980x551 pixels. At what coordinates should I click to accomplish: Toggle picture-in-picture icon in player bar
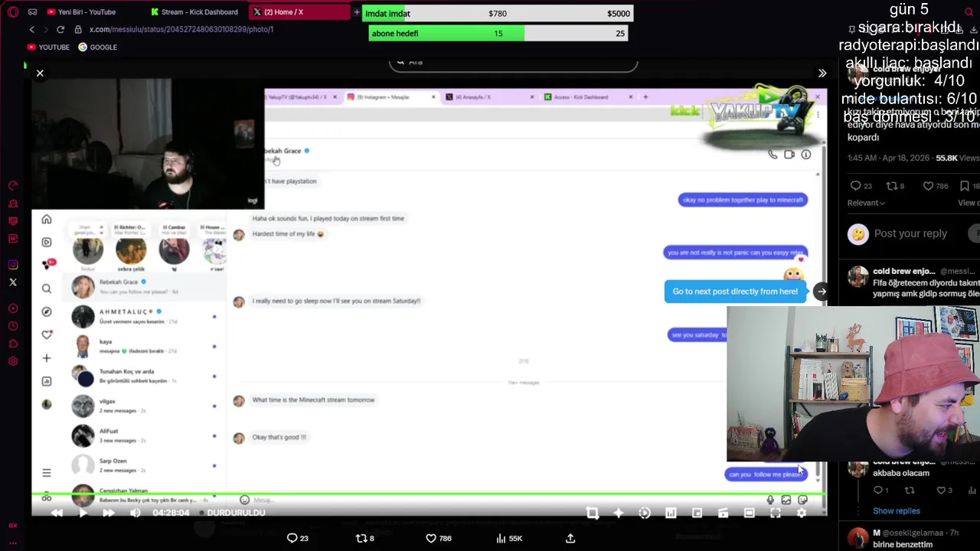pyautogui.click(x=697, y=514)
